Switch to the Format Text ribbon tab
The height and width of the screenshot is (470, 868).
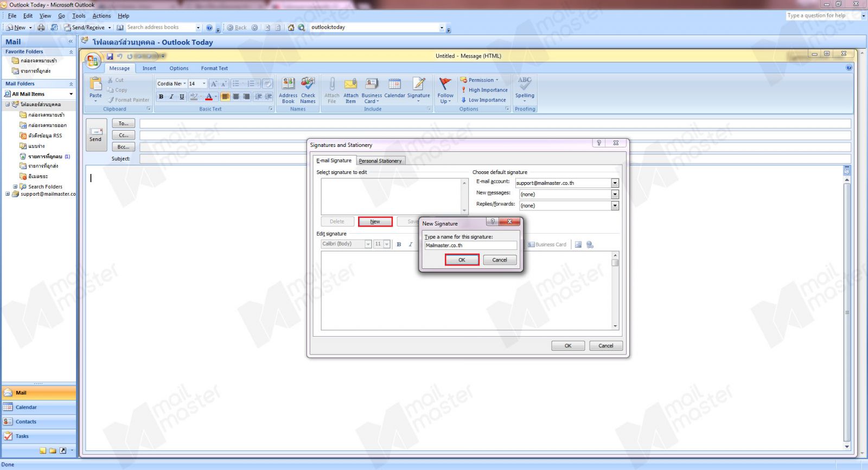[x=214, y=68]
